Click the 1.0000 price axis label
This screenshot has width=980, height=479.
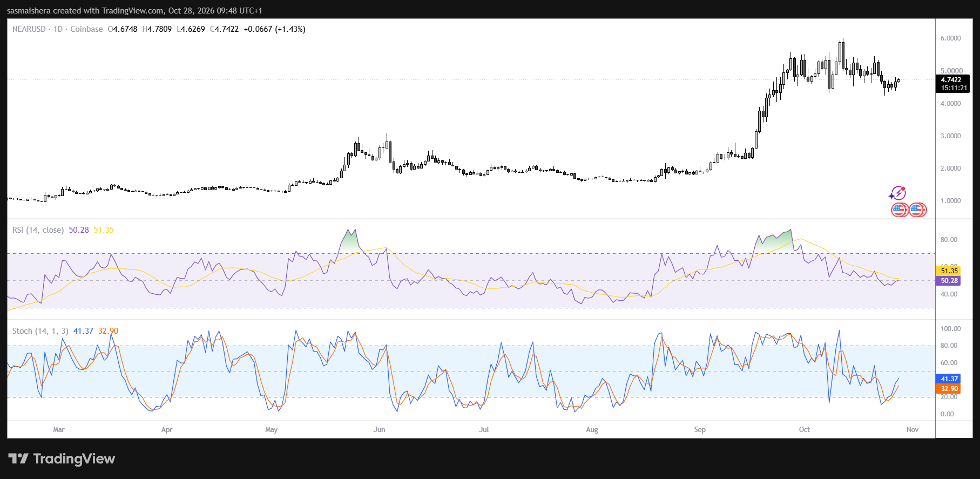pos(950,201)
